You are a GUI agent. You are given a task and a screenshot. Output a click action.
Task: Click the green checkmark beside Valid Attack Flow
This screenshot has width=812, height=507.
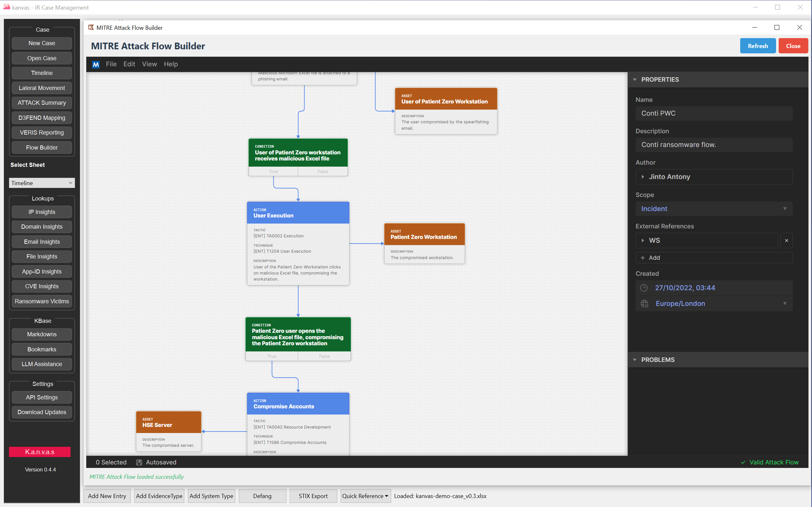pos(743,462)
